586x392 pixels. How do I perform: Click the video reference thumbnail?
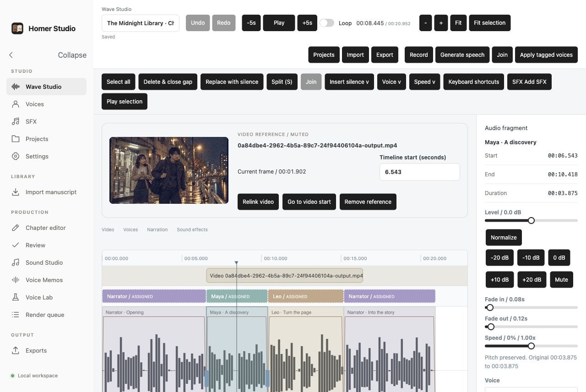(x=169, y=170)
